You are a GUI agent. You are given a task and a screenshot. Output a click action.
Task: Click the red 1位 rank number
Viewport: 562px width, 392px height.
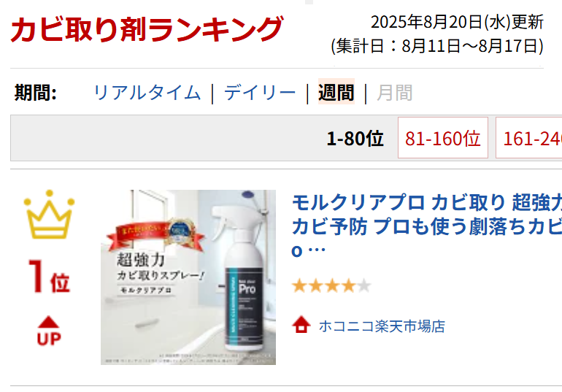coord(49,277)
